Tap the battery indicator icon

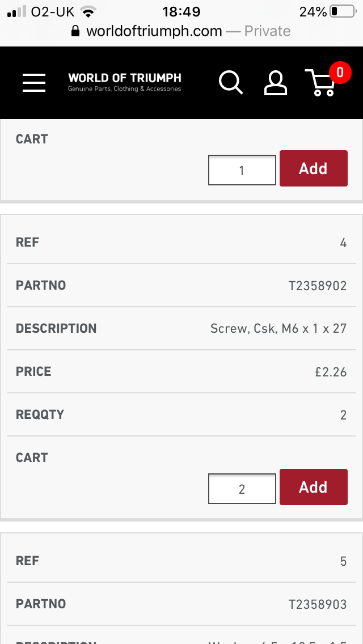pyautogui.click(x=343, y=11)
